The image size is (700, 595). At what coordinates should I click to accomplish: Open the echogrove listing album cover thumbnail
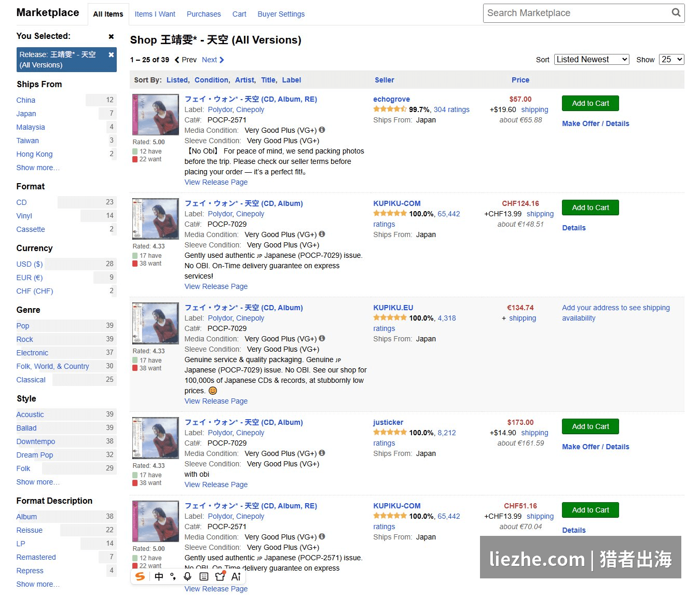(156, 115)
